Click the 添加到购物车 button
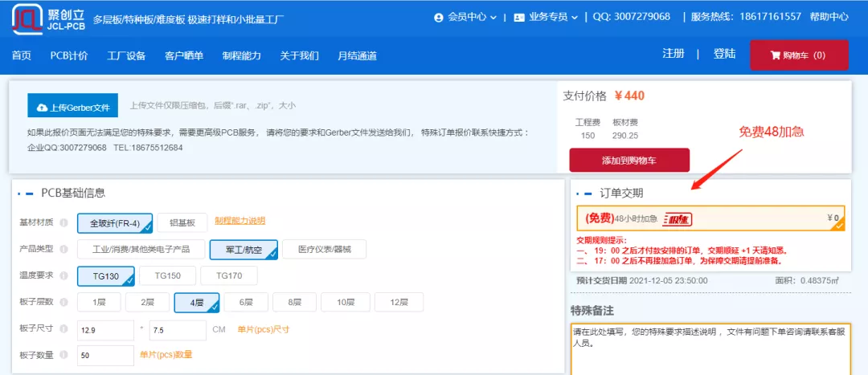The width and height of the screenshot is (868, 375). pos(629,160)
